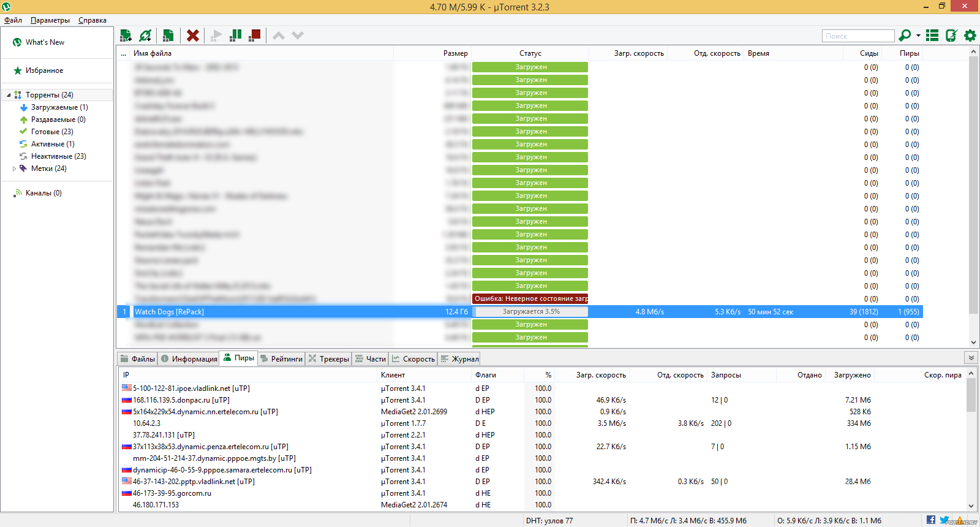This screenshot has width=980, height=527.
Task: Click the red Stop torrent icon
Action: coord(255,36)
